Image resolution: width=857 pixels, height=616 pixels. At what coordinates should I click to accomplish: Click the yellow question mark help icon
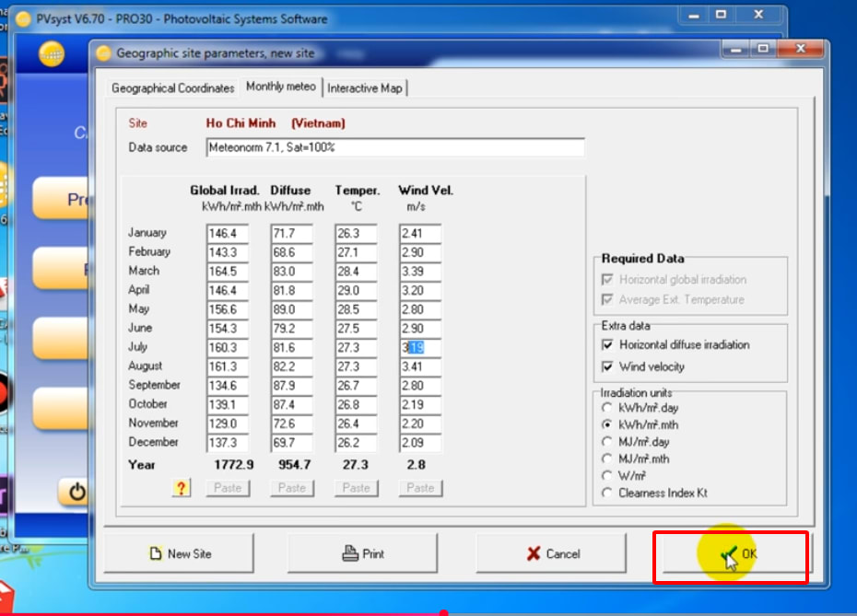pos(181,488)
